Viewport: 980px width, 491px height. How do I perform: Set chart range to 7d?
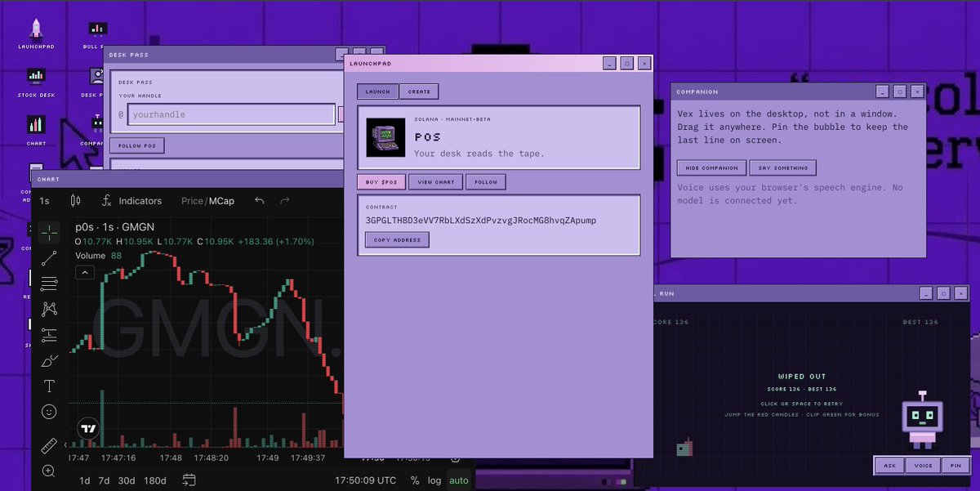click(105, 480)
